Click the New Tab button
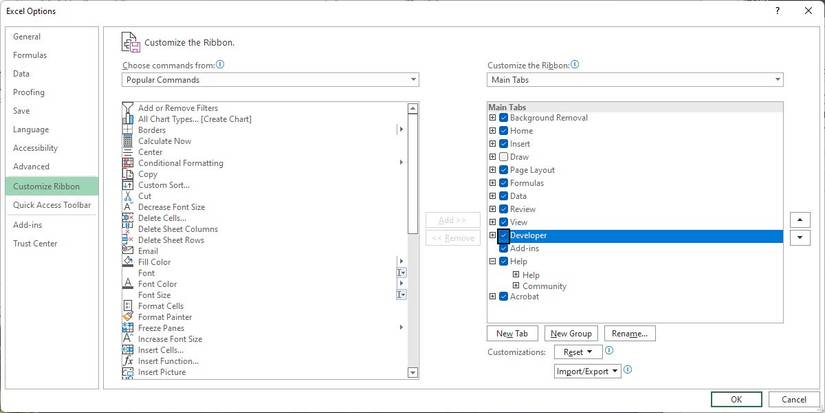Image resolution: width=825 pixels, height=413 pixels. point(512,334)
